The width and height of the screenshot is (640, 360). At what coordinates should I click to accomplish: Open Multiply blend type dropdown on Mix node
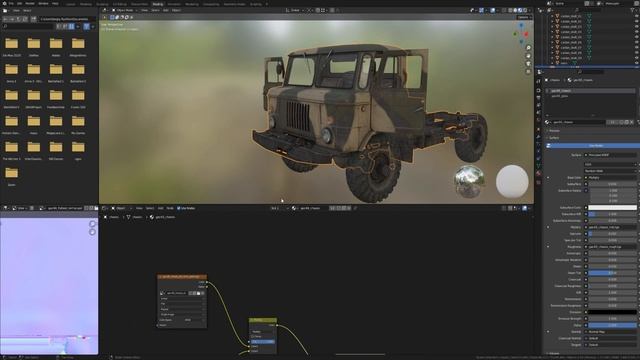coord(263,332)
